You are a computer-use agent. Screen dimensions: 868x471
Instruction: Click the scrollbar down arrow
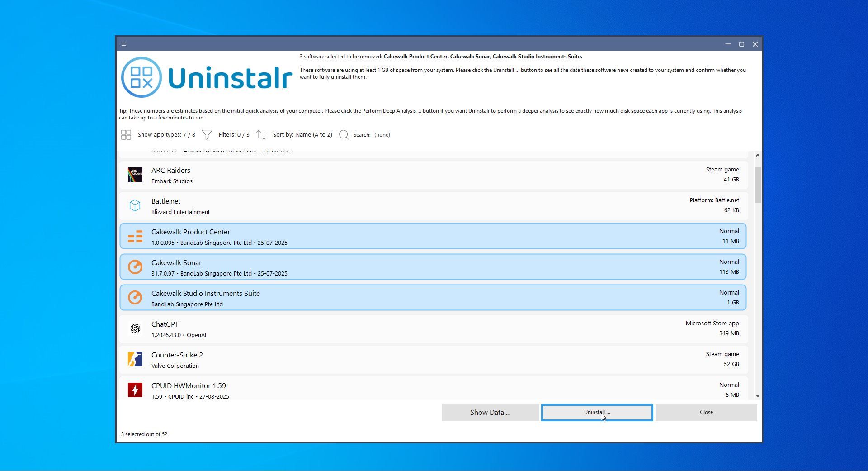pos(758,396)
